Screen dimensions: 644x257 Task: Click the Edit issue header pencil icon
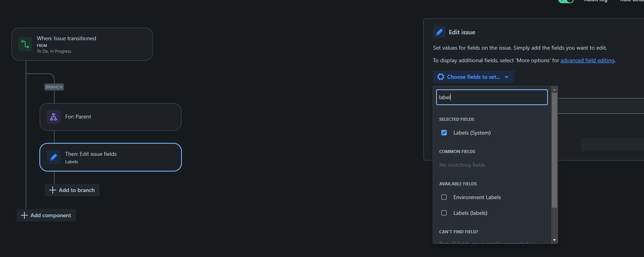[439, 32]
